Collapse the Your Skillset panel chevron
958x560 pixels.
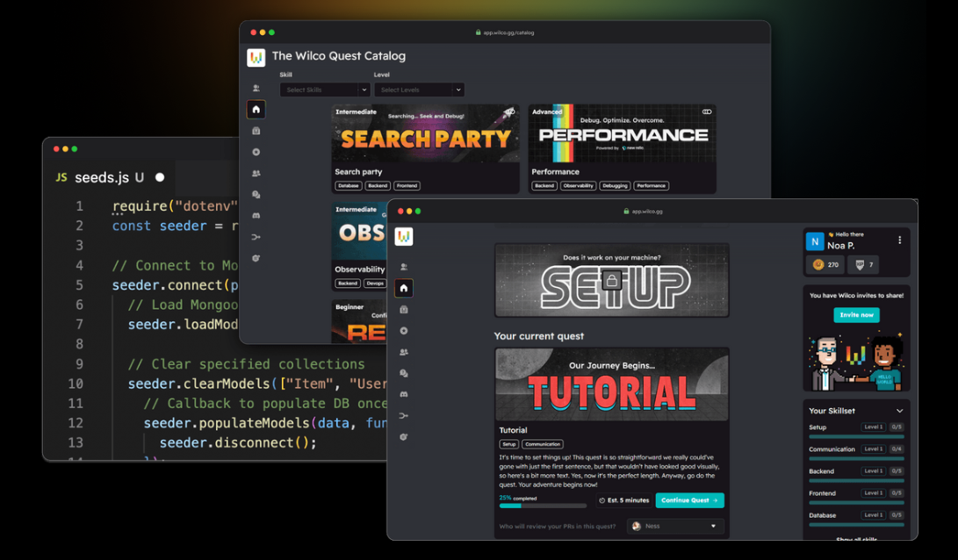899,411
